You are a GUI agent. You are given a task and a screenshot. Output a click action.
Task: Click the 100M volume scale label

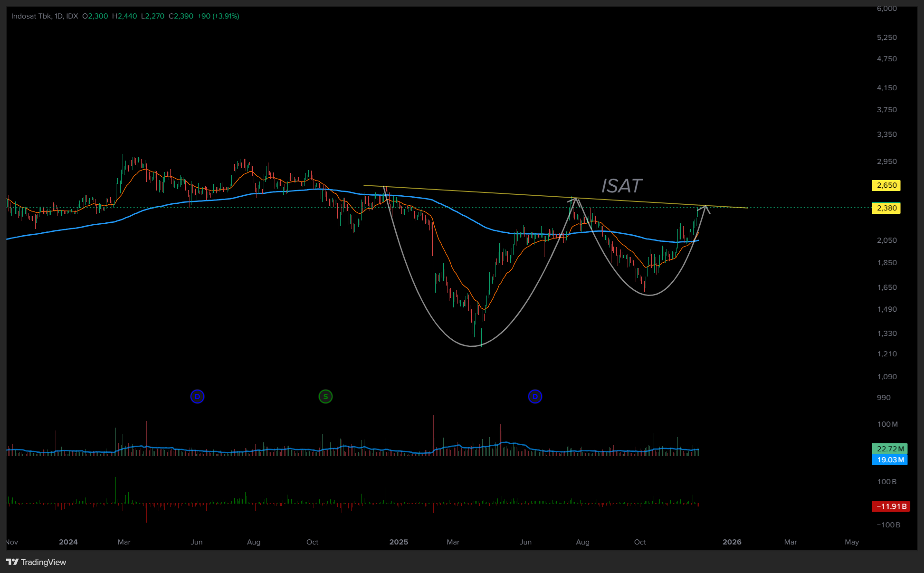point(887,424)
